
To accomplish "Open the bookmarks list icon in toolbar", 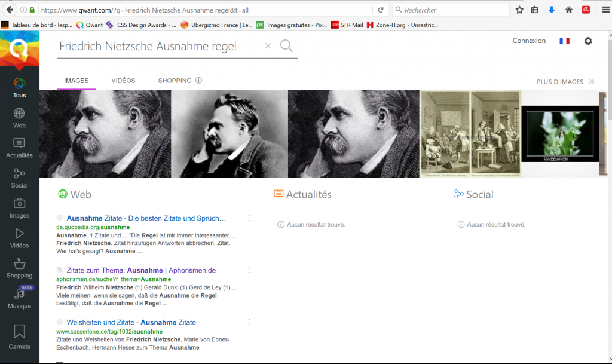I will 535,10.
